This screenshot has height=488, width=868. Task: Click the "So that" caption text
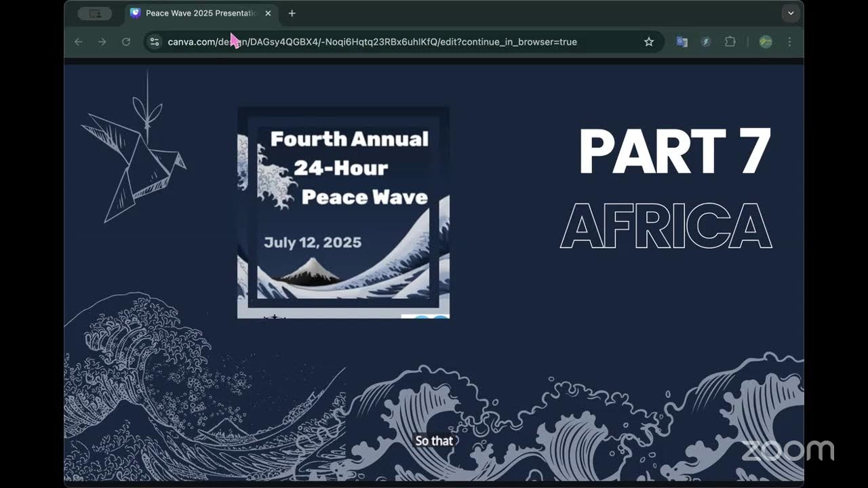(434, 441)
